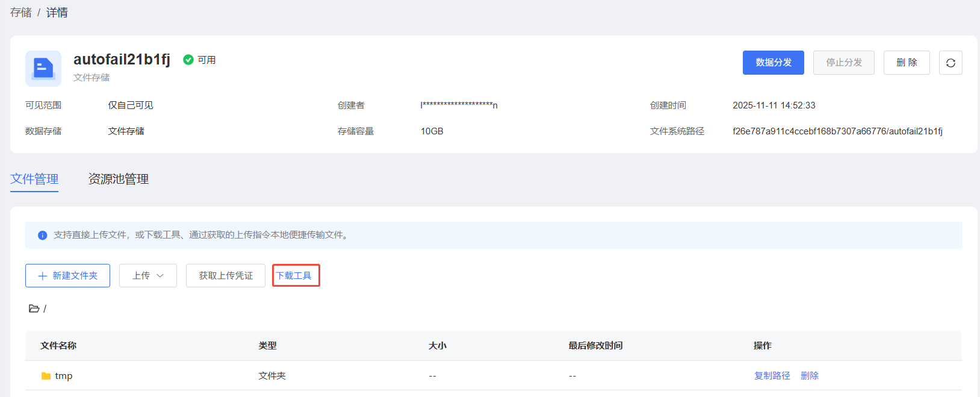
Task: Click 新建文件夹 button
Action: 67,275
